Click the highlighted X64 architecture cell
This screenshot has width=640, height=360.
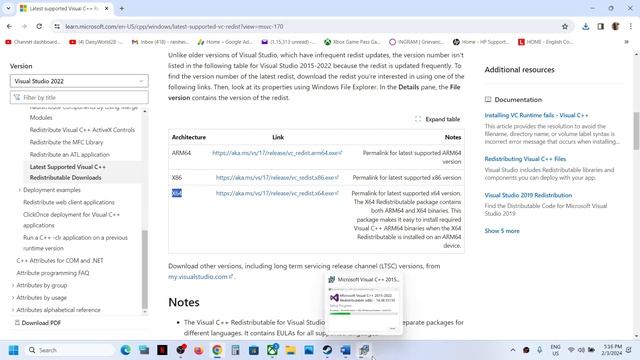click(x=177, y=193)
